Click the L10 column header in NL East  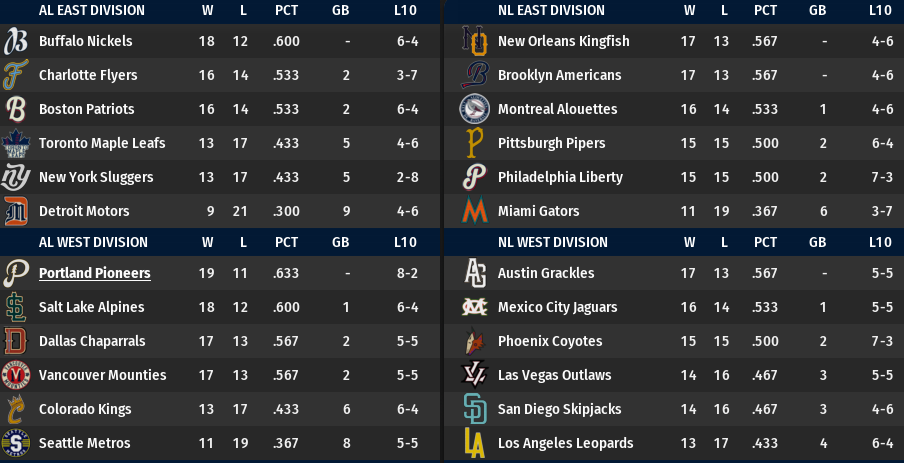(880, 10)
